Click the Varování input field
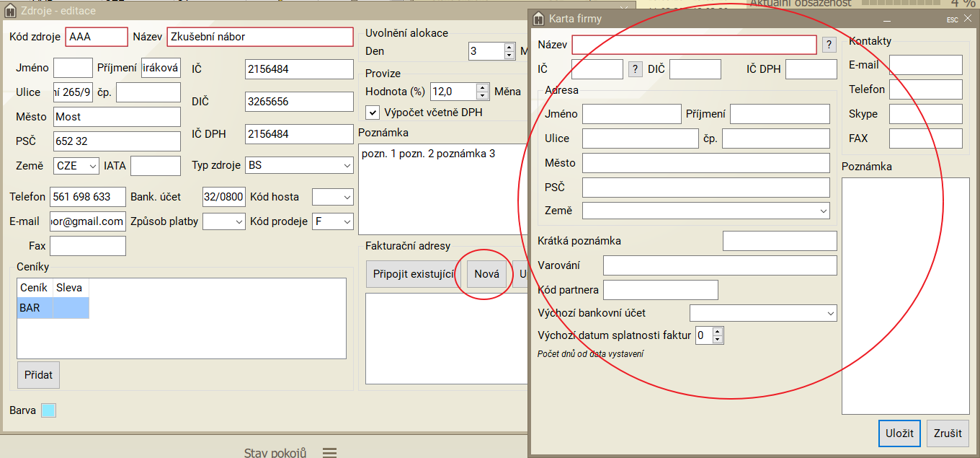 (719, 265)
